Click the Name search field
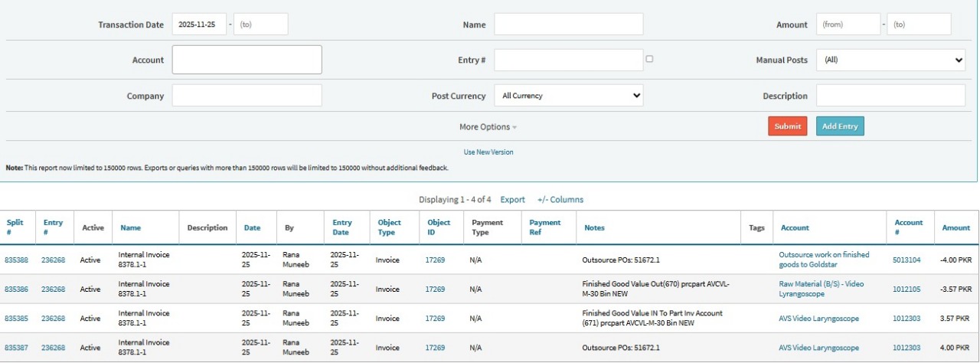980x363 pixels. pos(568,25)
